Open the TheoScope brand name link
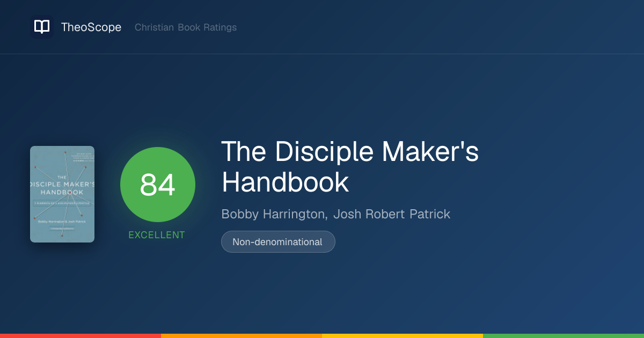This screenshot has height=338, width=644. pos(91,27)
